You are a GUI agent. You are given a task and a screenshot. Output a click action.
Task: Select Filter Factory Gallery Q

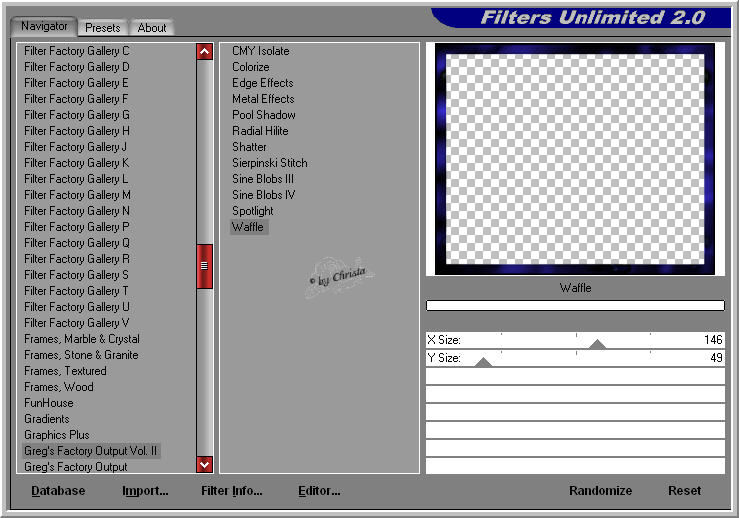pyautogui.click(x=77, y=243)
